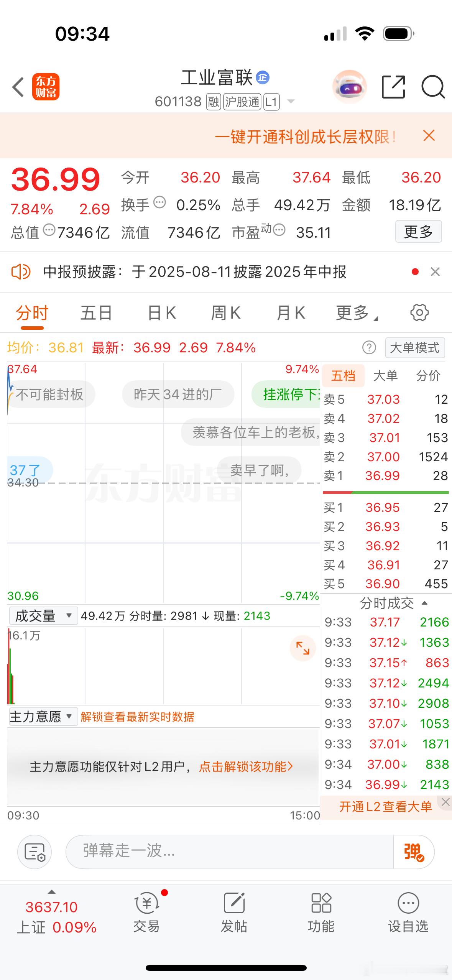Tap 卖1 price 36.99 row
Viewport: 452px width, 980px height.
[x=386, y=476]
